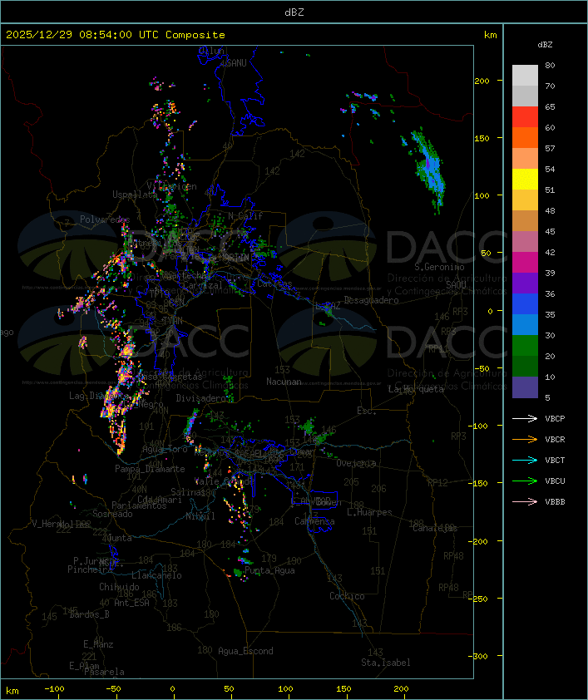Select the yellow 51 dBZ color swatch
Viewport: 588px width, 700px height.
525,180
